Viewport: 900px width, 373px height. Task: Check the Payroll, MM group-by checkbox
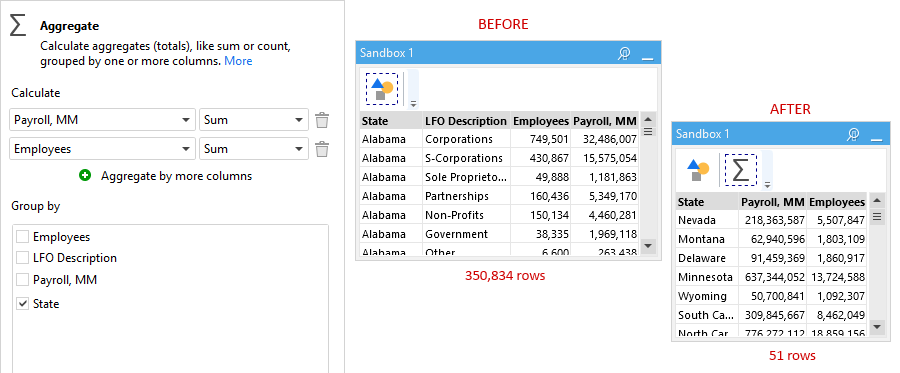[x=22, y=280]
